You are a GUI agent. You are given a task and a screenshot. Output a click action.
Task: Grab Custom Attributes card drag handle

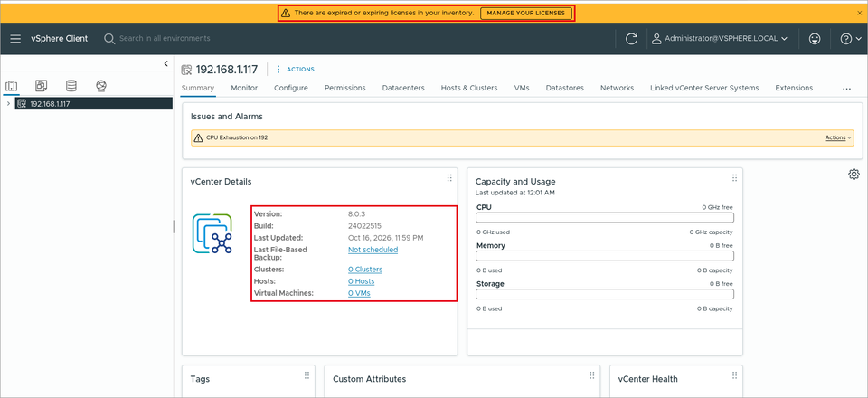pyautogui.click(x=591, y=375)
